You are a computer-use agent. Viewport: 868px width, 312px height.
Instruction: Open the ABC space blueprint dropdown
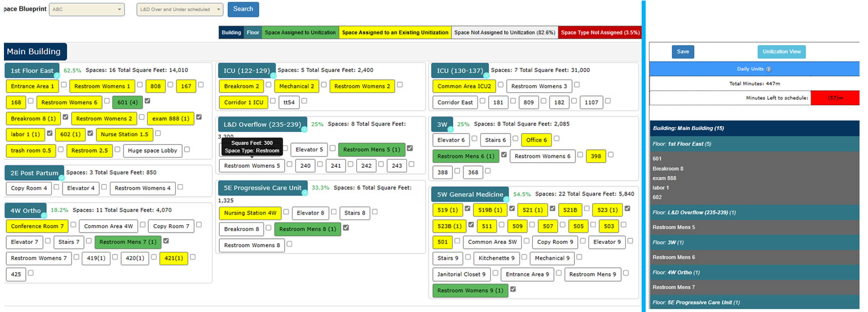(87, 10)
